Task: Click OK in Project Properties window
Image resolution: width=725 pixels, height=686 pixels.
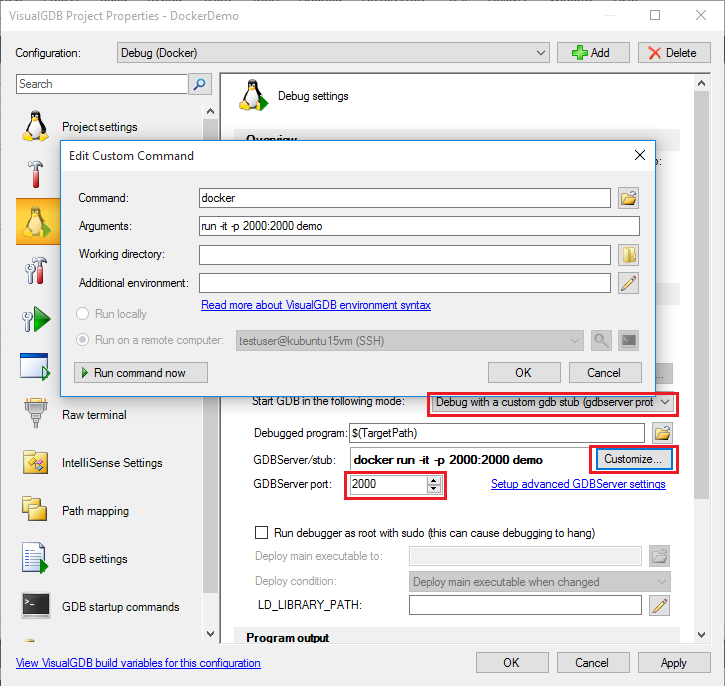Action: pos(512,663)
